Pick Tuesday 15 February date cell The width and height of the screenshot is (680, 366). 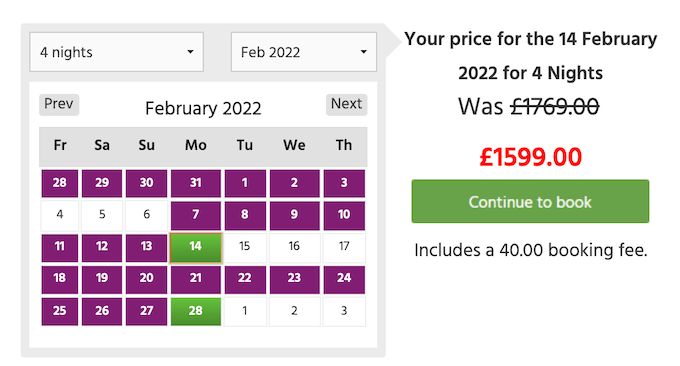(x=245, y=247)
